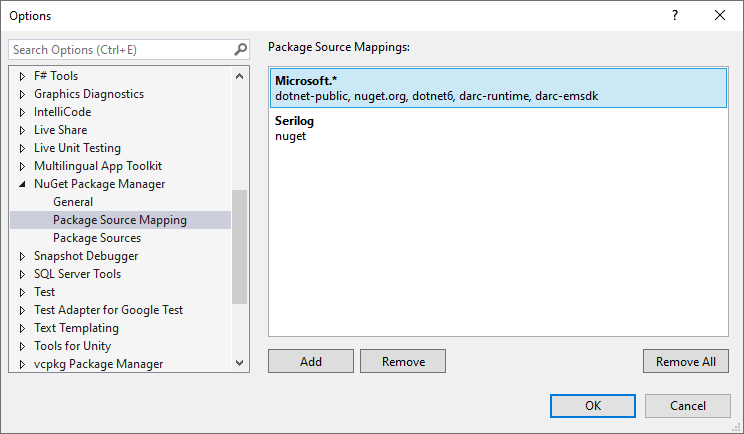Click the Cancel button

688,406
